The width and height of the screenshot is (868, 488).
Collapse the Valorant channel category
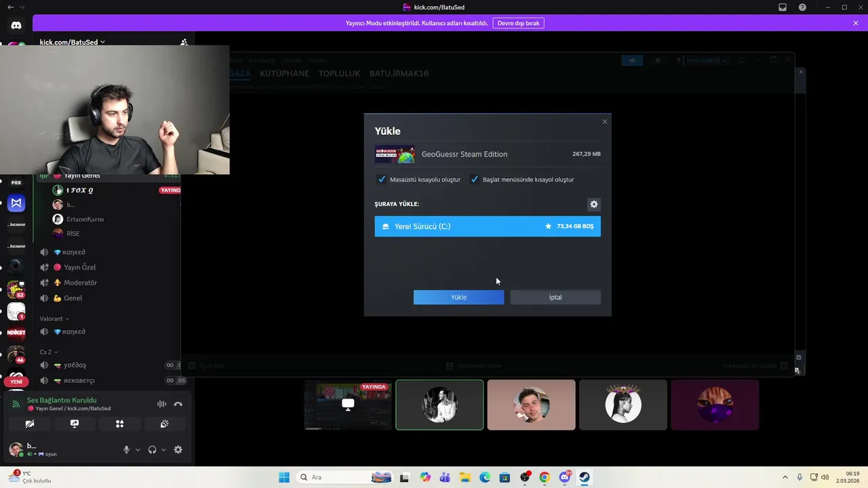(x=54, y=319)
